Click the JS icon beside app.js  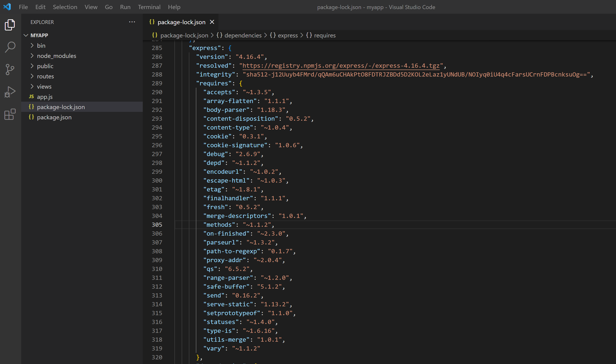(31, 97)
